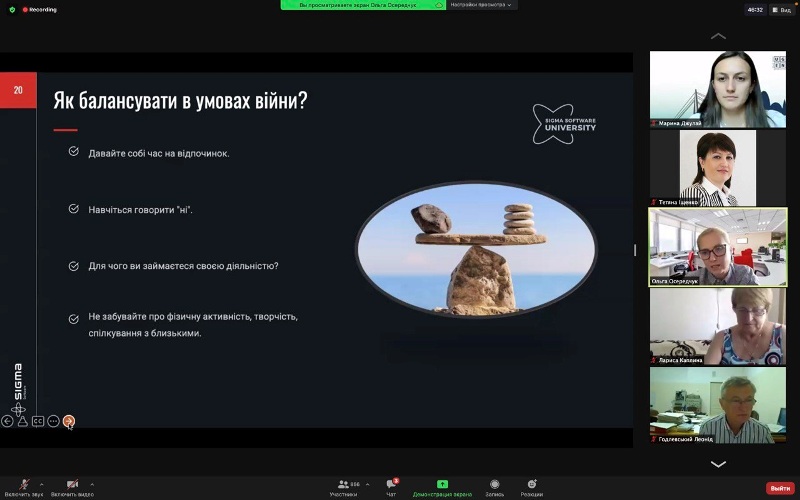This screenshot has width=800, height=500.
Task: Click text Для чого ви займаєтеся своєю діяльністю?
Action: tap(183, 266)
